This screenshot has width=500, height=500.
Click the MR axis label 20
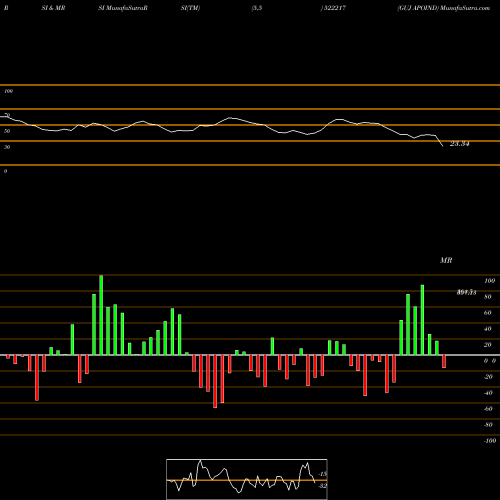click(x=488, y=345)
